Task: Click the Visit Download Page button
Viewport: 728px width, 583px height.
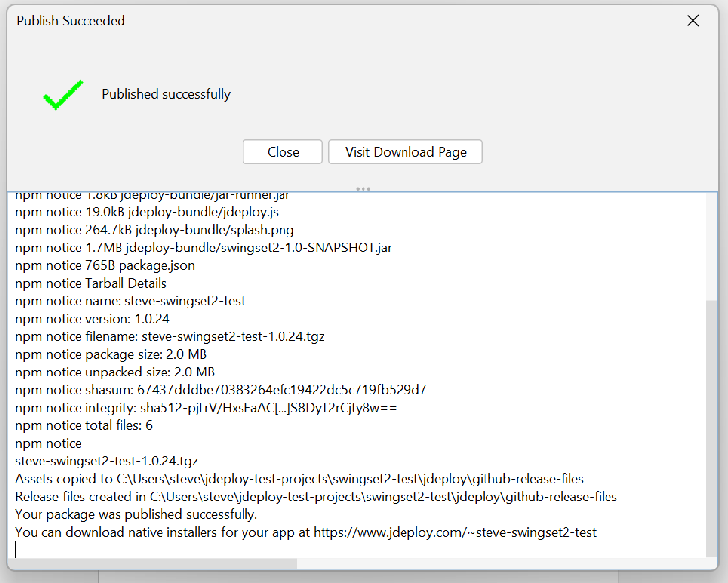Action: coord(405,152)
